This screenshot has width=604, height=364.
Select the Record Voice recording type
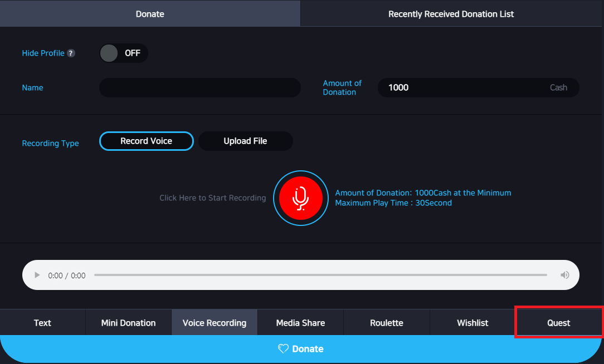tap(147, 141)
